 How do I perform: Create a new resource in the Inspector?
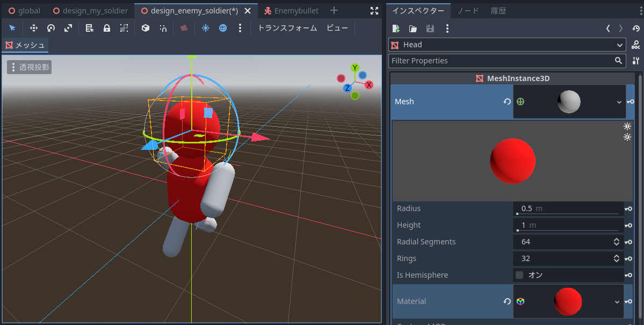pyautogui.click(x=396, y=28)
